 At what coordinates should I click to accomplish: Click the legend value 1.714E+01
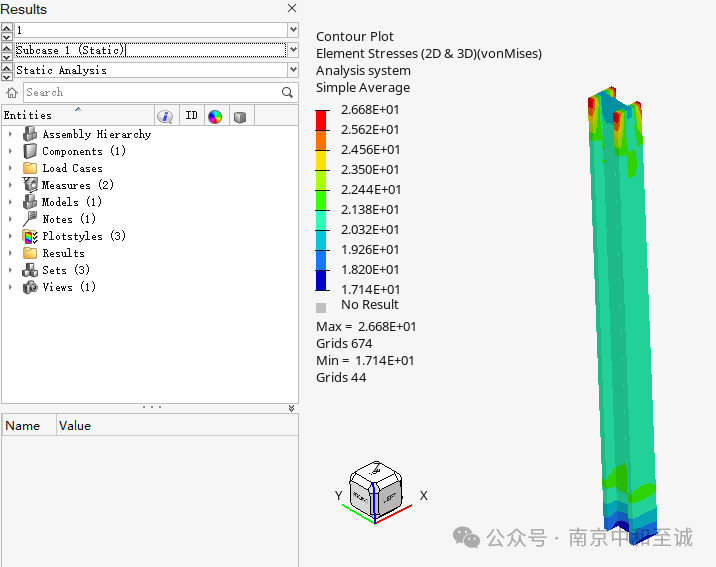click(x=370, y=289)
